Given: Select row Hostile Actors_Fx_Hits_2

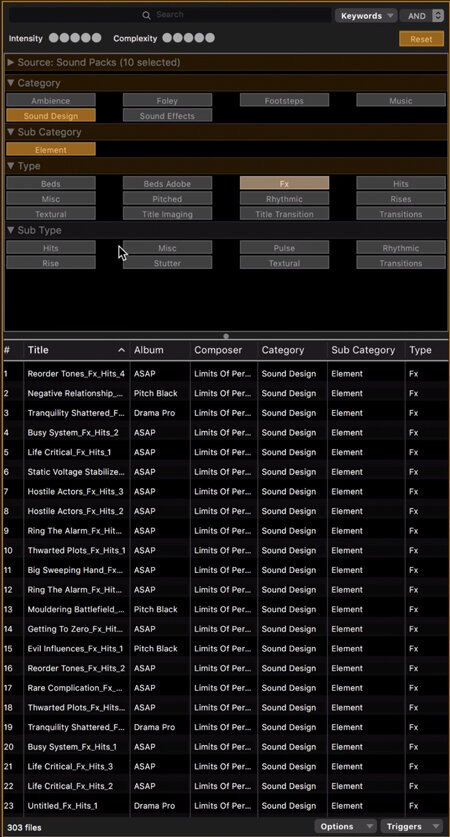Looking at the screenshot, I should [225, 511].
